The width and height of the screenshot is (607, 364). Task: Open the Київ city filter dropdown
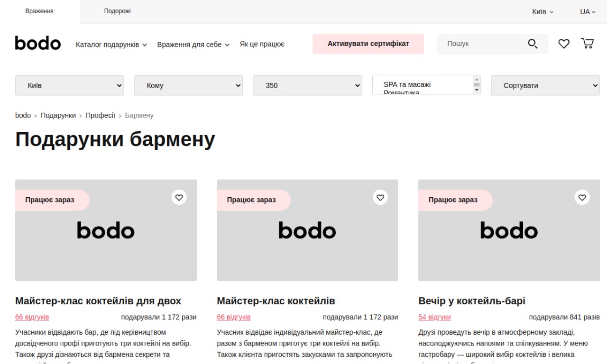70,85
